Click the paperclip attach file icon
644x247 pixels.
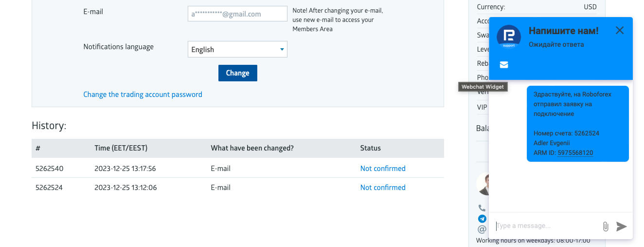pyautogui.click(x=606, y=226)
